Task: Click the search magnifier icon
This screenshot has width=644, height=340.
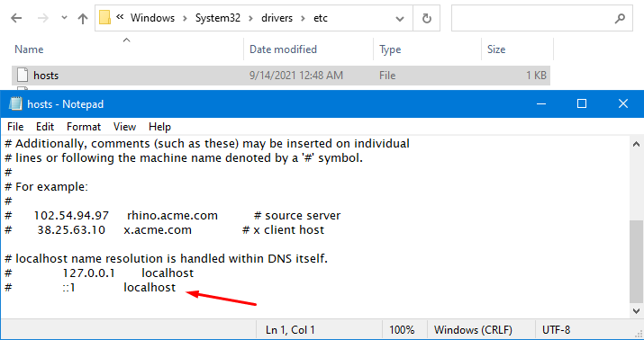Action: pos(620,18)
